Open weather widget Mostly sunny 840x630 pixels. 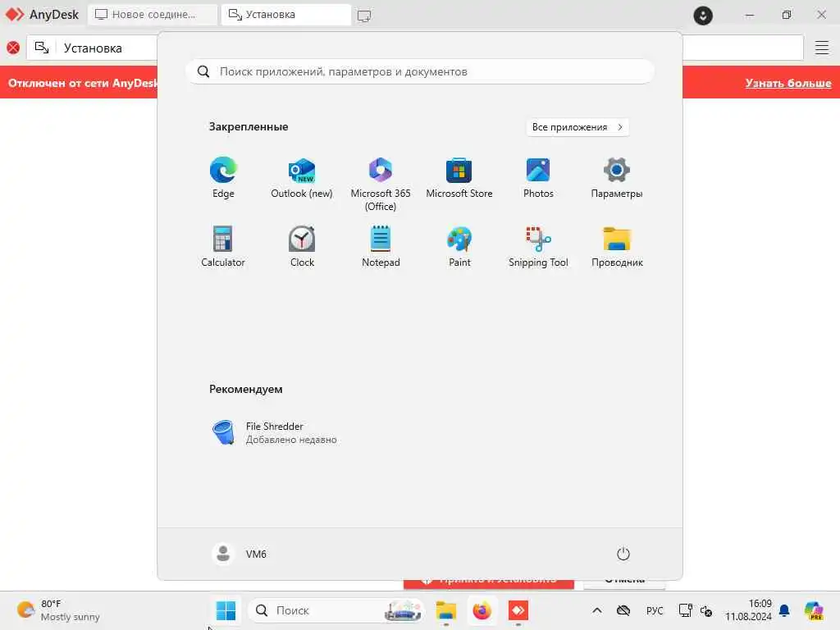pos(58,610)
